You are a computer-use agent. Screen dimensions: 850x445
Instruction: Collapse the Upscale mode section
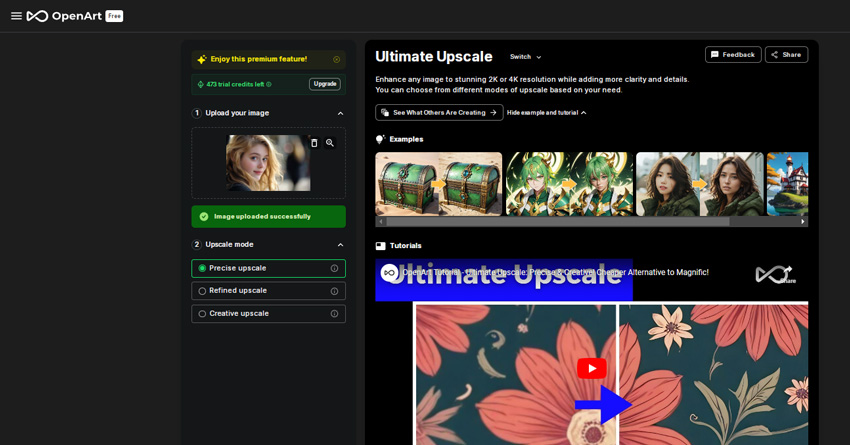[340, 245]
